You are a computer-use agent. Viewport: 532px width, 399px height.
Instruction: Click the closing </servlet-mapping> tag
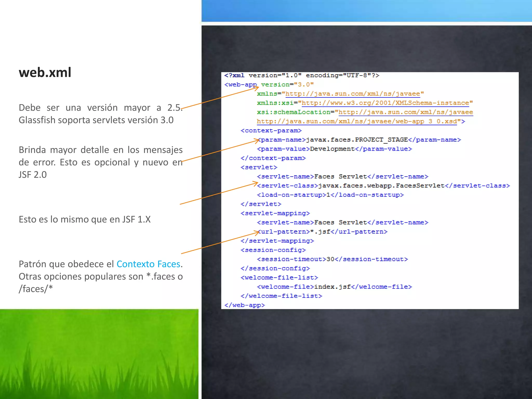pyautogui.click(x=277, y=241)
